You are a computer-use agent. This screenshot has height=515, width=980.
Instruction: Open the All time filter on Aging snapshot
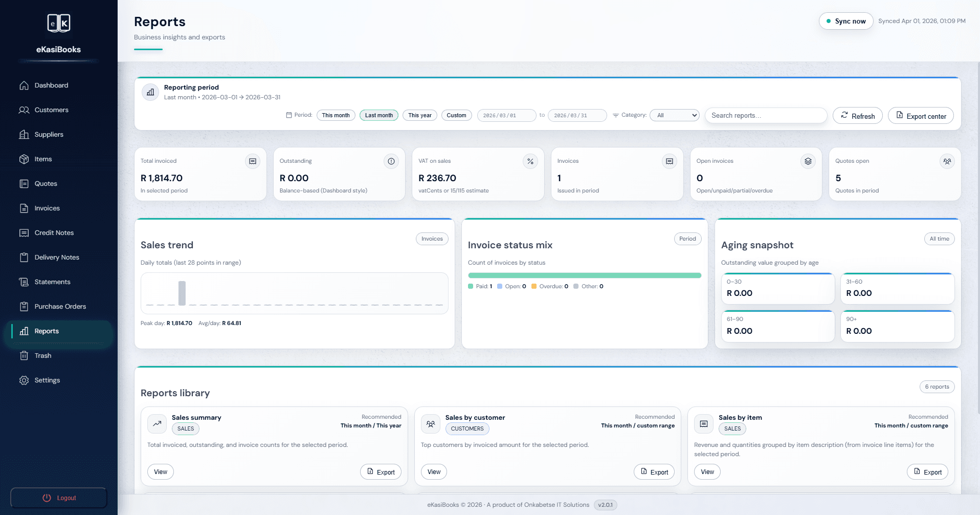tap(939, 239)
